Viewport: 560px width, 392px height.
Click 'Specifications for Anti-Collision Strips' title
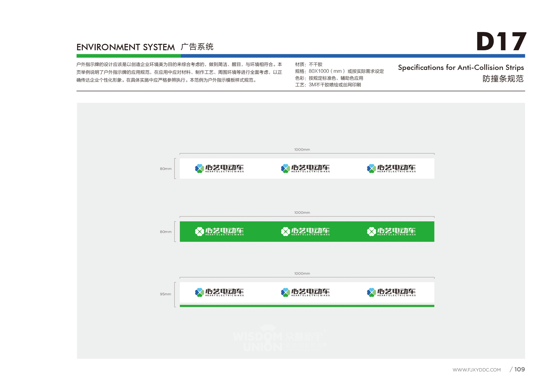(x=461, y=68)
